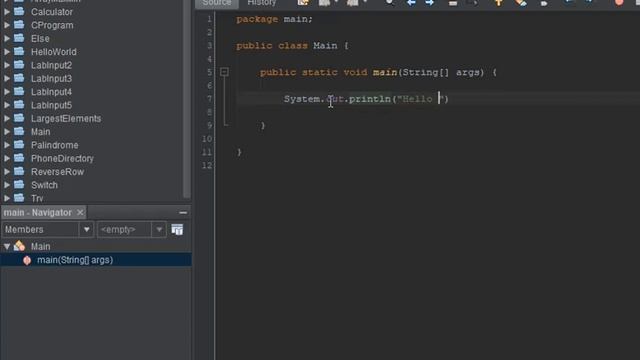Viewport: 640px width, 360px height.
Task: Click the Main project folder icon
Action: pyautogui.click(x=19, y=131)
